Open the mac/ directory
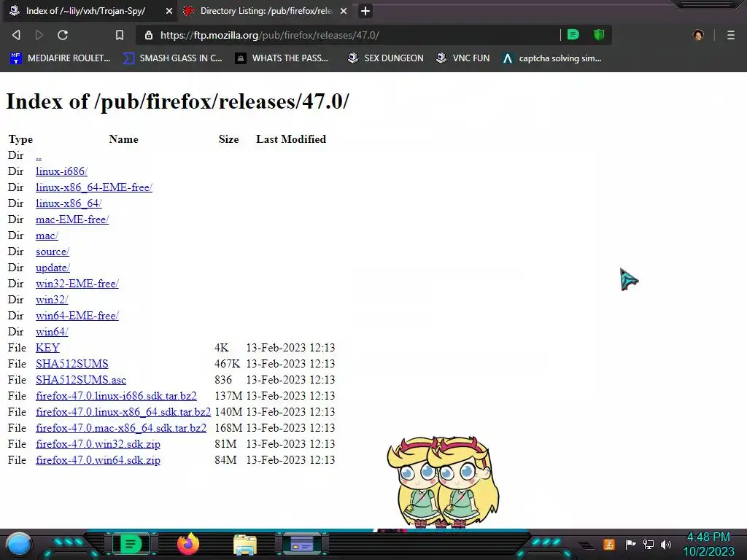Screen dimensions: 747x560 pos(47,236)
